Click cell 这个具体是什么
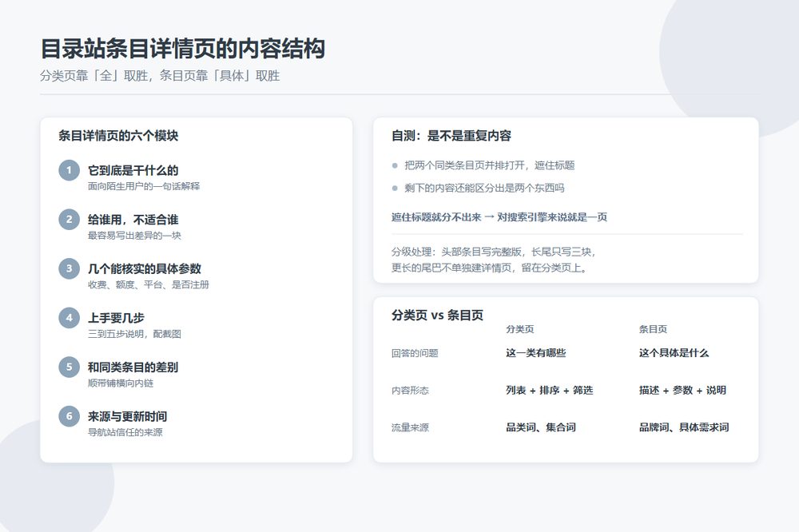 (x=674, y=352)
